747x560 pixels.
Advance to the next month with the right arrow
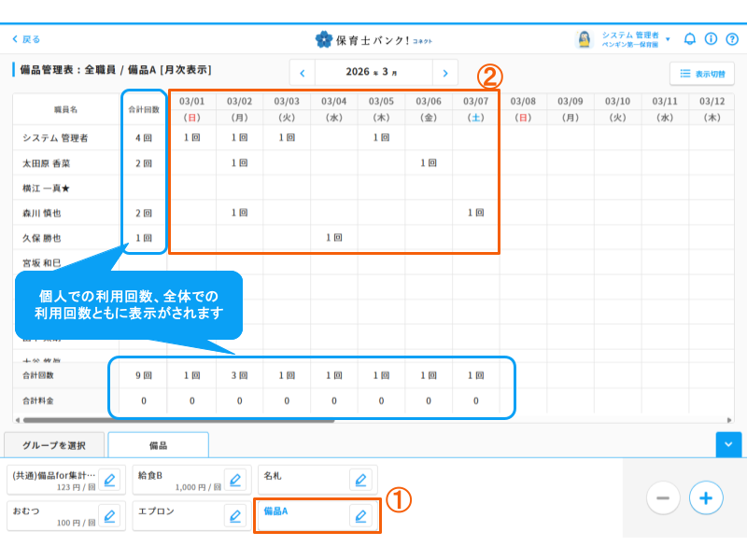pos(445,73)
